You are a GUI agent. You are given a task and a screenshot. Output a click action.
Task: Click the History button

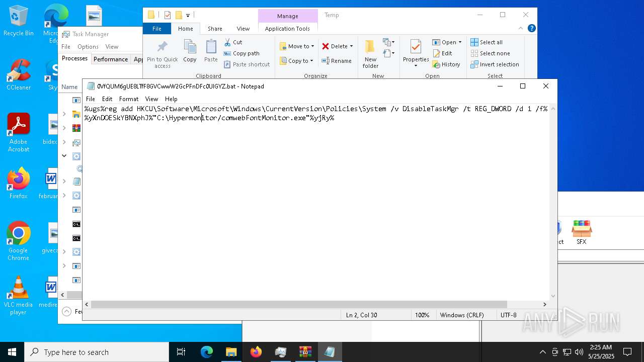446,64
